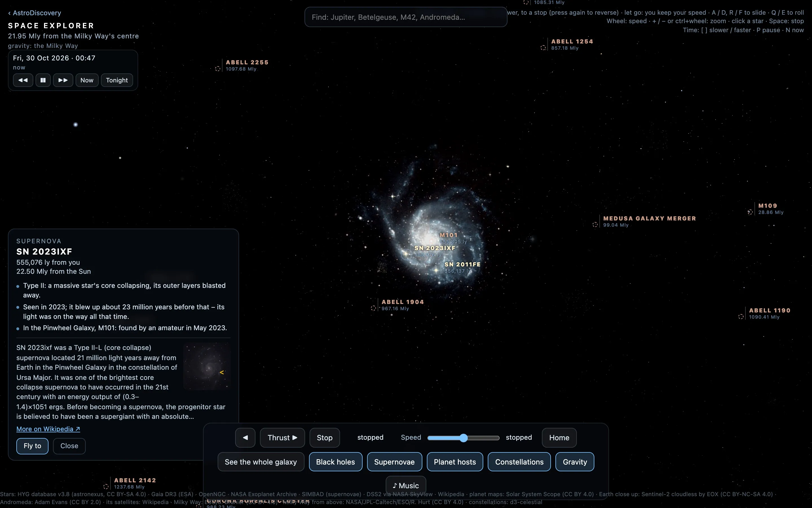Fly to SN 2023ixf
Screen dimensions: 812x508
coord(32,446)
